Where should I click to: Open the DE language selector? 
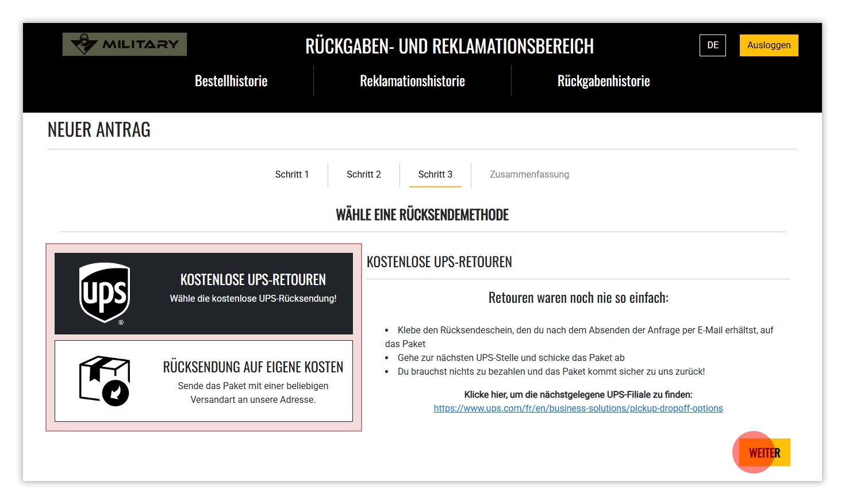pos(712,45)
